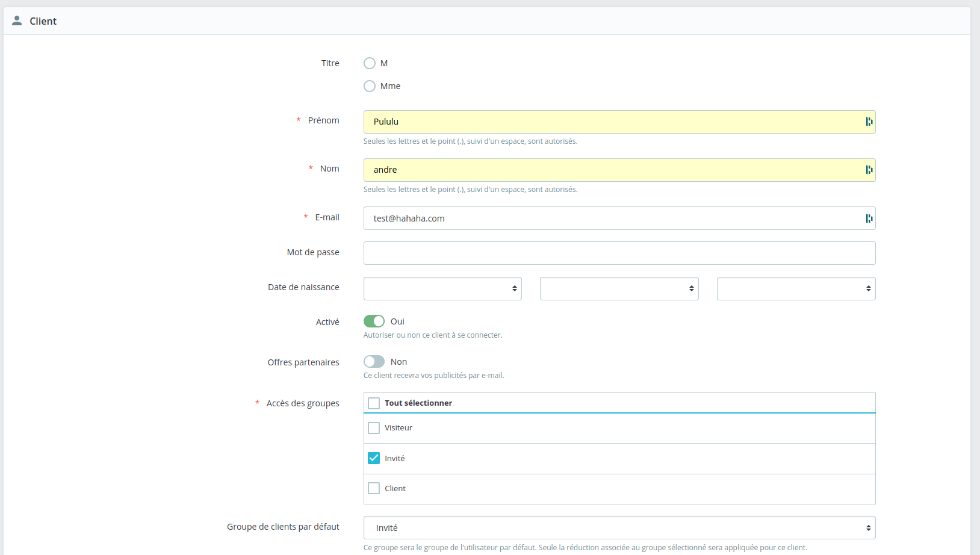Click the small icon inside the E-mail field
The height and width of the screenshot is (555, 980).
point(869,218)
